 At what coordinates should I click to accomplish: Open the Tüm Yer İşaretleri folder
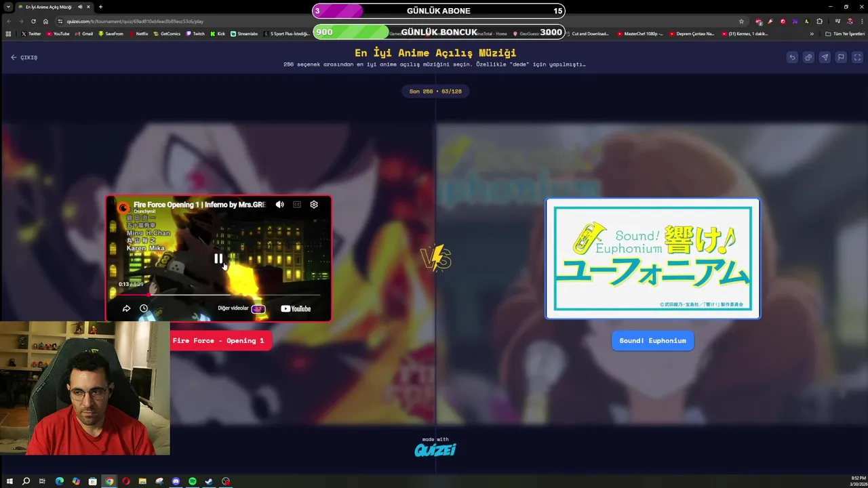pos(845,33)
